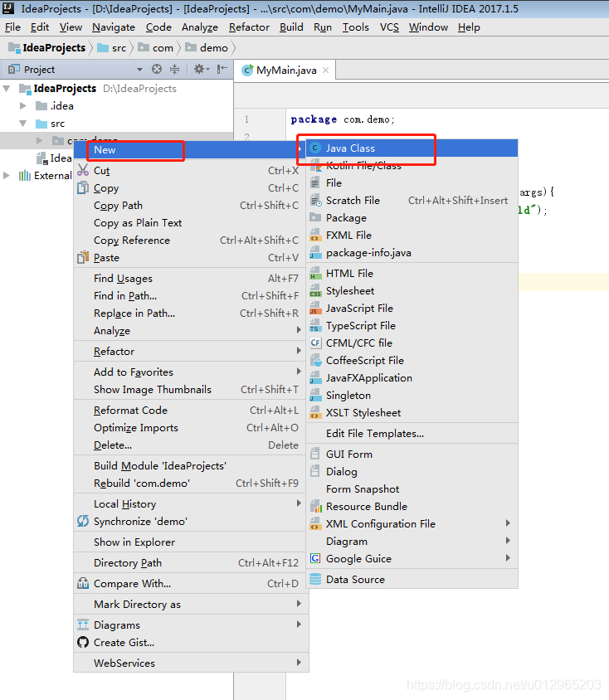Choose Show in Explorer
The image size is (609, 700).
(x=134, y=542)
